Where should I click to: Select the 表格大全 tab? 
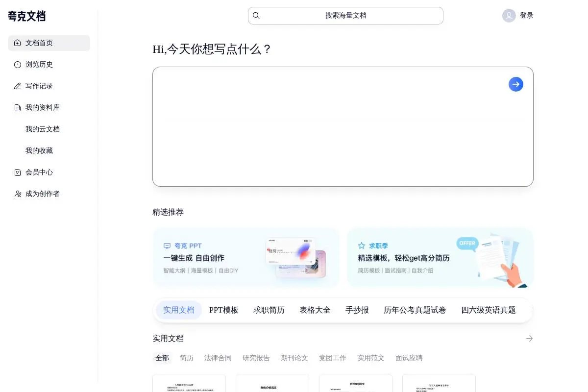coord(315,310)
